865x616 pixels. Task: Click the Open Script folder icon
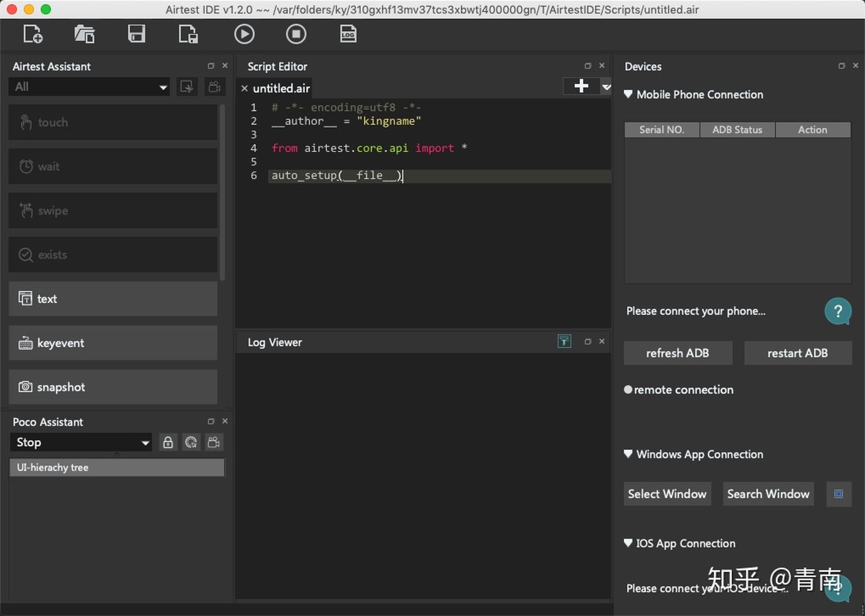[x=85, y=34]
